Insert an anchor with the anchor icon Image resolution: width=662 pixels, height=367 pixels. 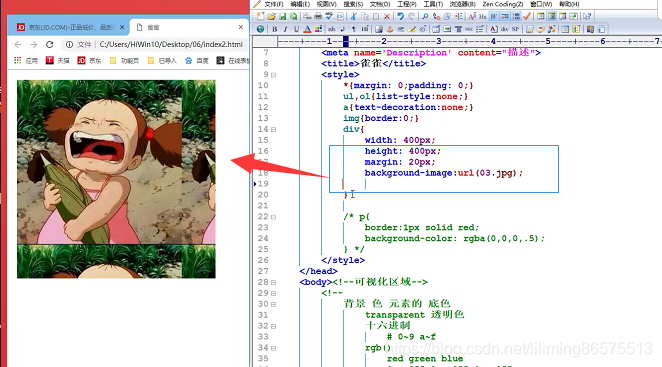point(390,29)
